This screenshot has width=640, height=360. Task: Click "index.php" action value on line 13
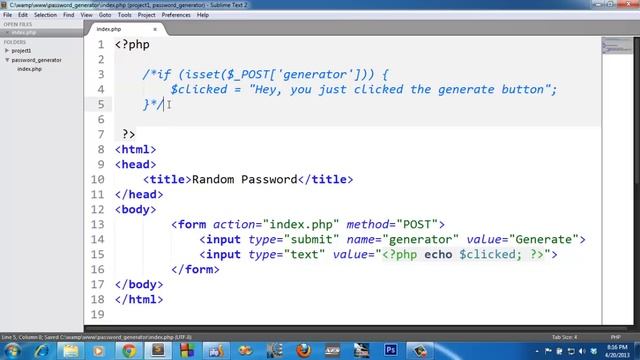tap(301, 224)
